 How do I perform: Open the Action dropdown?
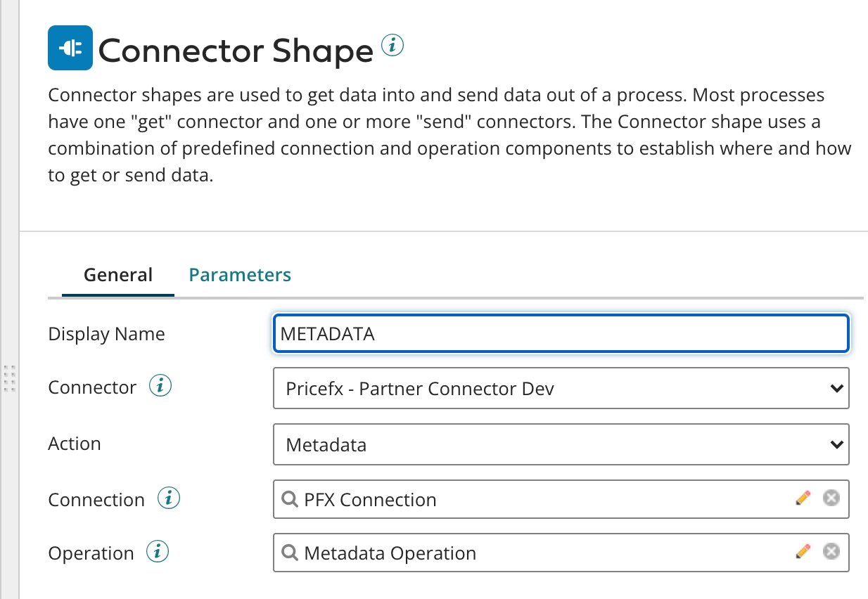(836, 444)
